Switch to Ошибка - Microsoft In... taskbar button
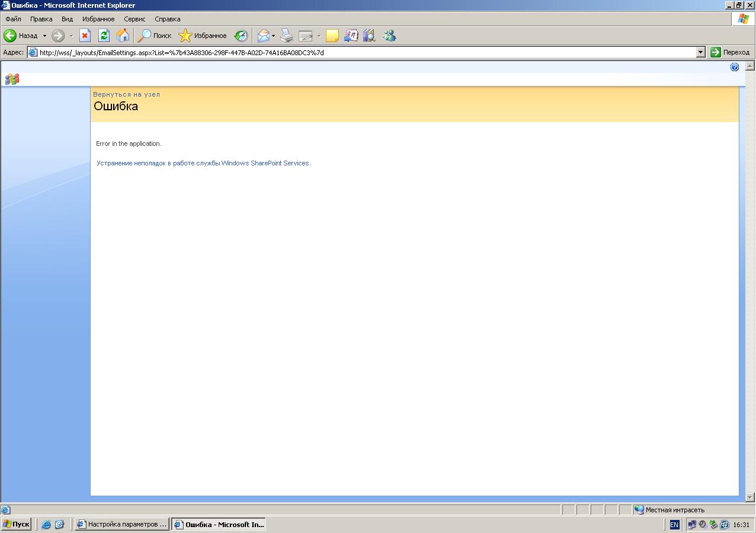 [219, 524]
